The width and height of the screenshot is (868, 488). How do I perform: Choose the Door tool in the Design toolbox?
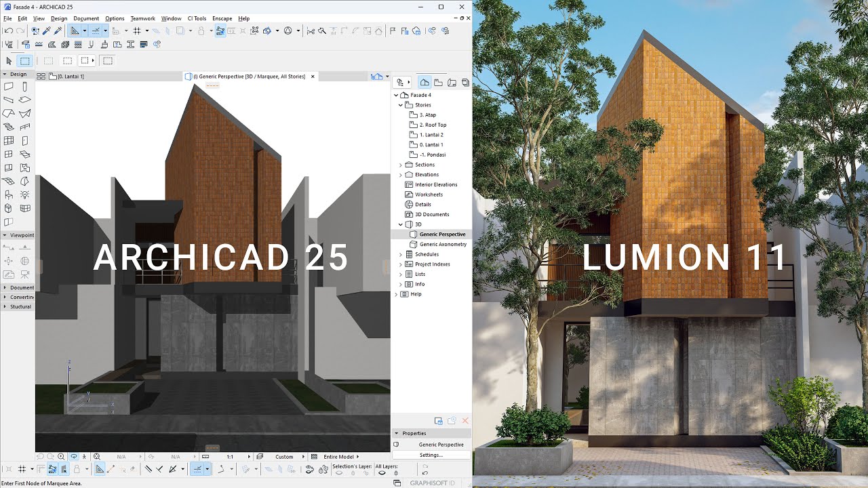25,141
